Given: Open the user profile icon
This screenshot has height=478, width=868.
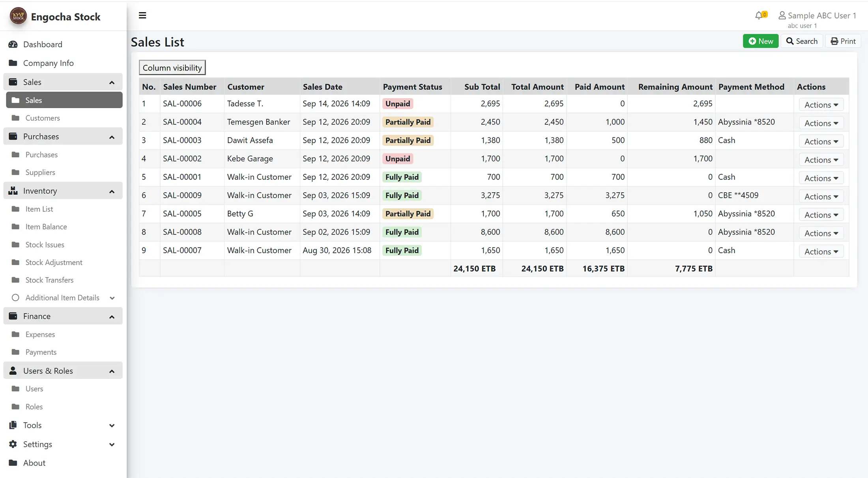Looking at the screenshot, I should [782, 15].
